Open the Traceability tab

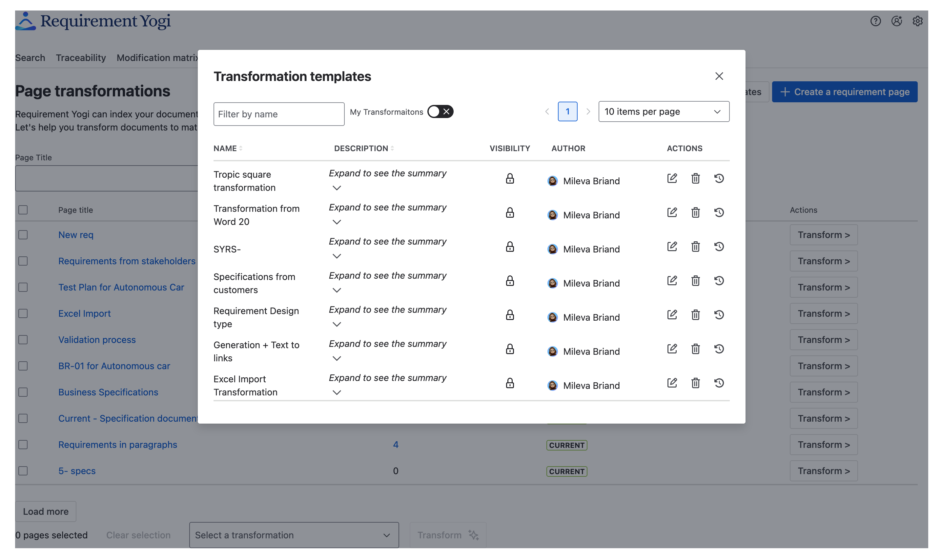point(81,58)
